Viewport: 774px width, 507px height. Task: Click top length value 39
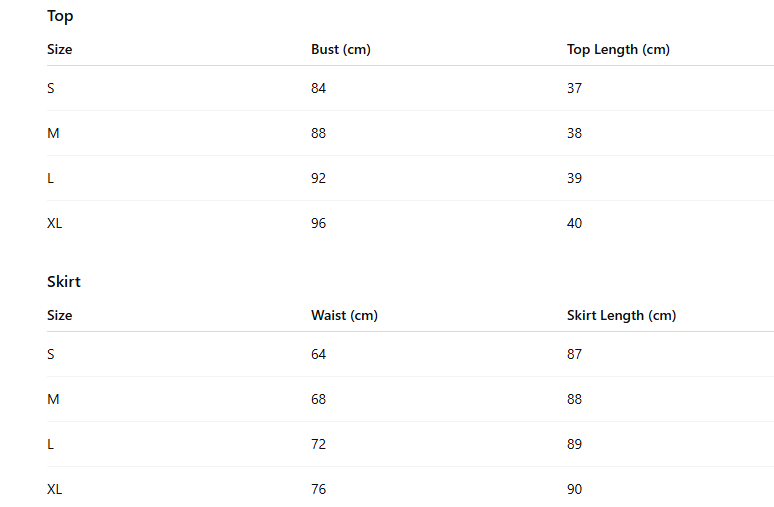click(x=575, y=179)
